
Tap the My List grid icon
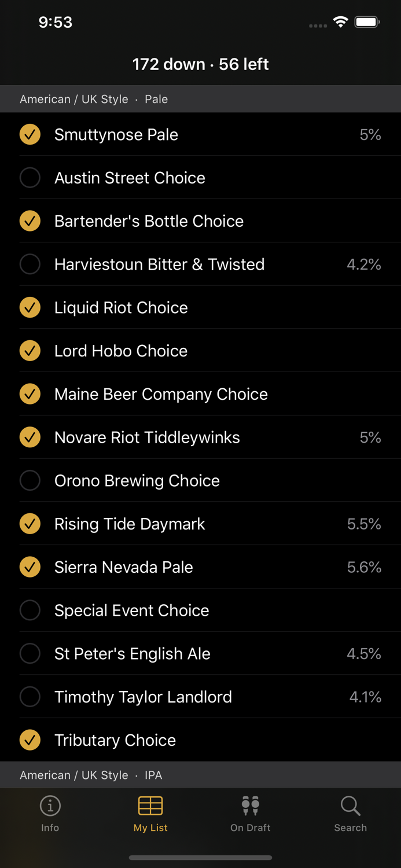coord(150,806)
